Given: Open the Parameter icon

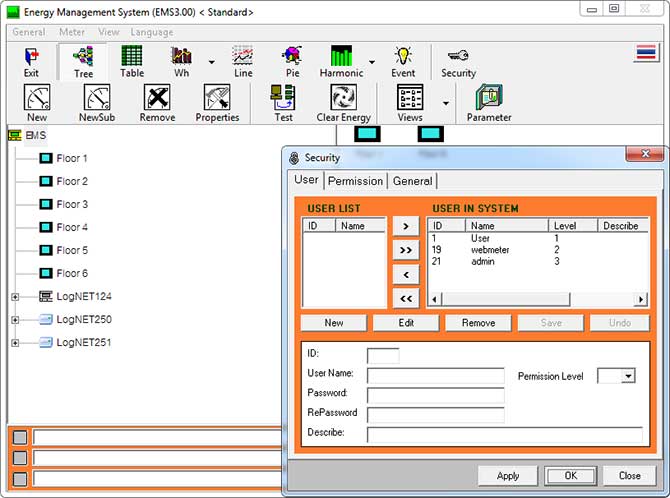Looking at the screenshot, I should [x=489, y=97].
